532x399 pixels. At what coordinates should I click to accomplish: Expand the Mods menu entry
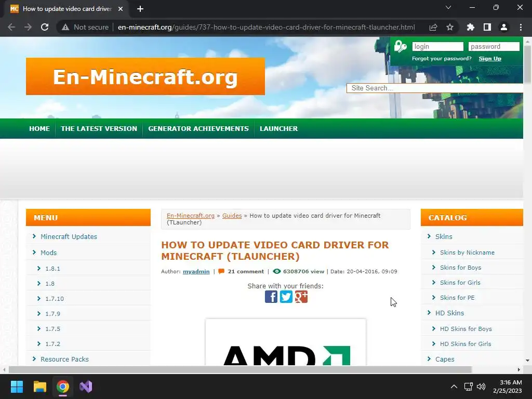(48, 253)
